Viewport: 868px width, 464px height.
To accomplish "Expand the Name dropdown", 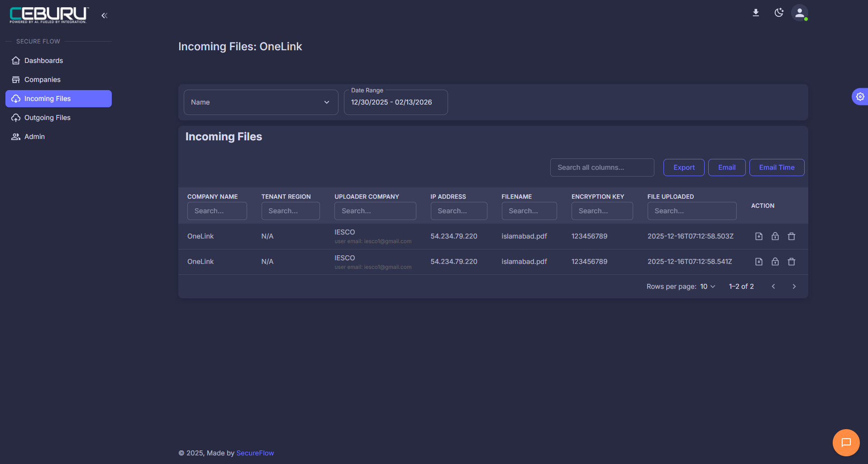I will click(x=261, y=102).
